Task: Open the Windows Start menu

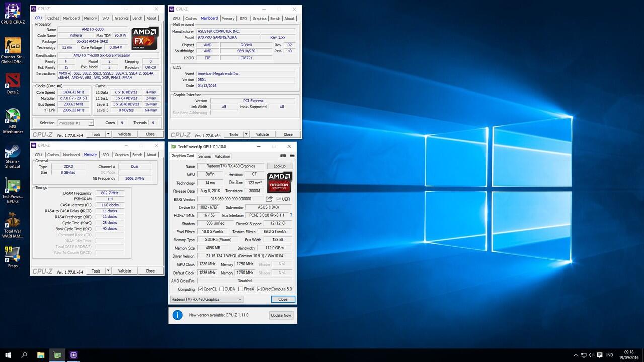Action: pos(8,355)
